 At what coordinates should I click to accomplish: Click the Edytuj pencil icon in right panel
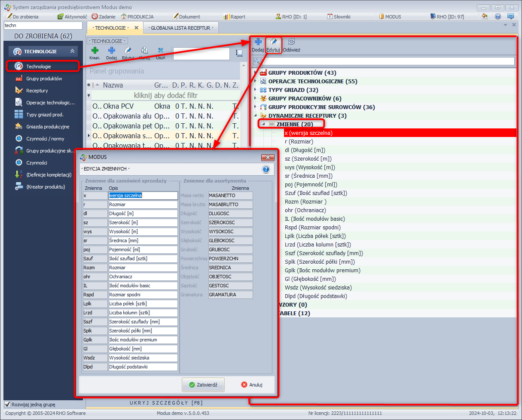(273, 42)
